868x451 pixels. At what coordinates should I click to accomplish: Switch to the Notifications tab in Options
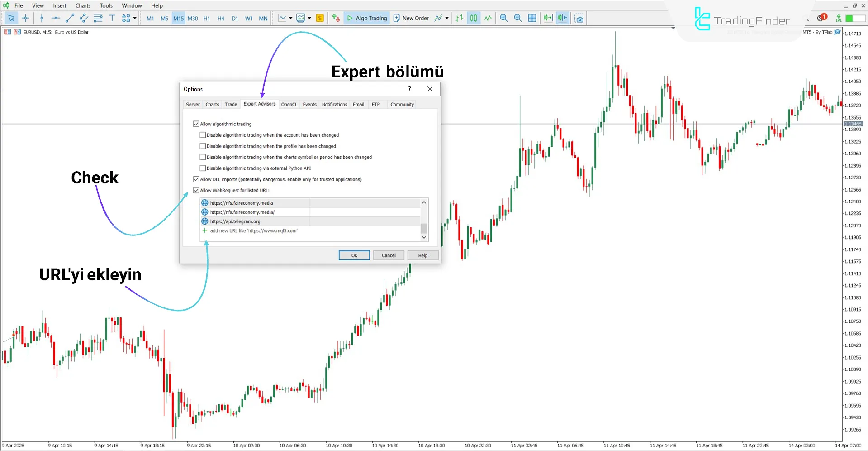(x=334, y=104)
